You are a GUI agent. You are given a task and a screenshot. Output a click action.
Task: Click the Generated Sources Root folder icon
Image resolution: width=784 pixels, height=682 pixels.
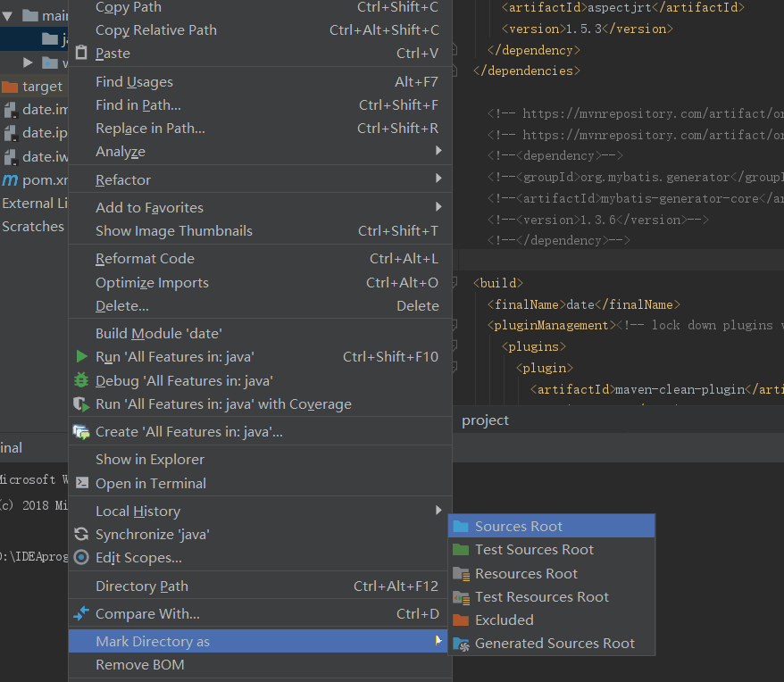coord(461,644)
